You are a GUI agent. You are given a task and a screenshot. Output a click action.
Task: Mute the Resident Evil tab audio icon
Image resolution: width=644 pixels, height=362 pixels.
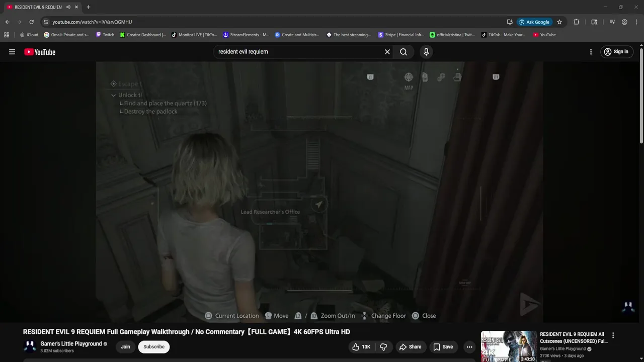[x=68, y=7]
